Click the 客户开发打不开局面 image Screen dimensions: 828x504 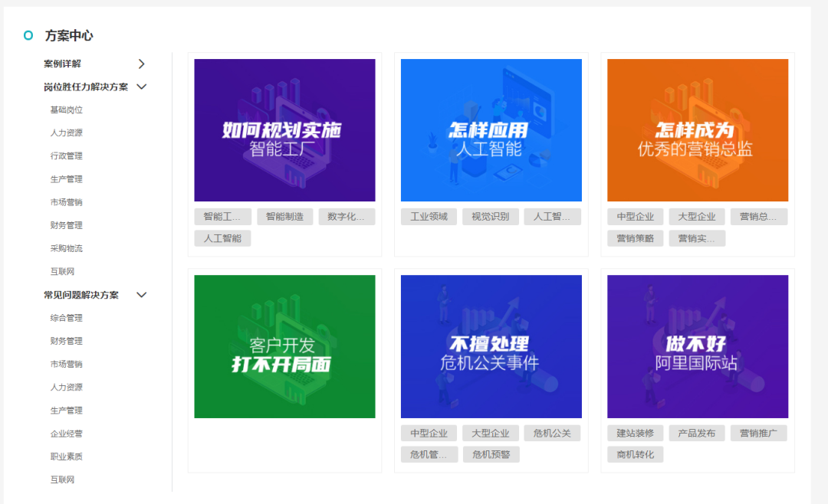[x=284, y=346]
